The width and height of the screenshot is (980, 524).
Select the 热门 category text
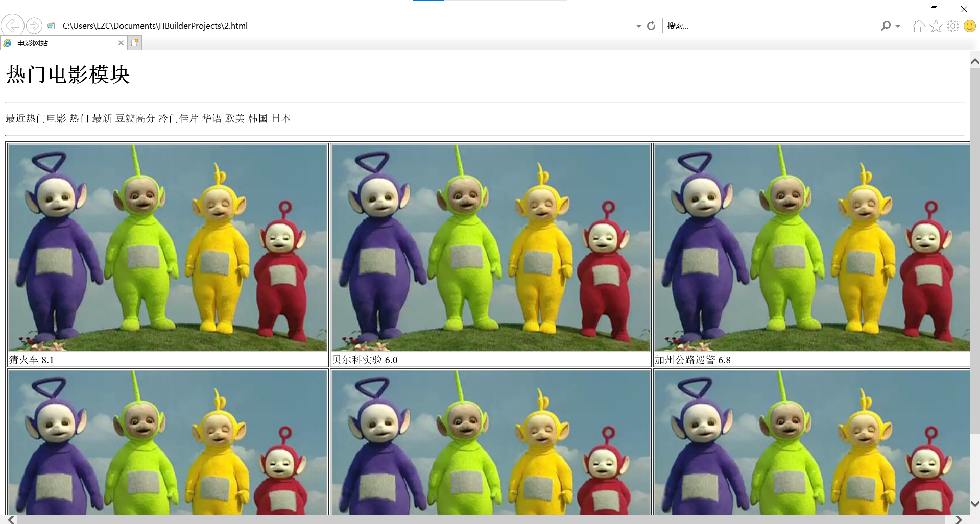(x=79, y=118)
